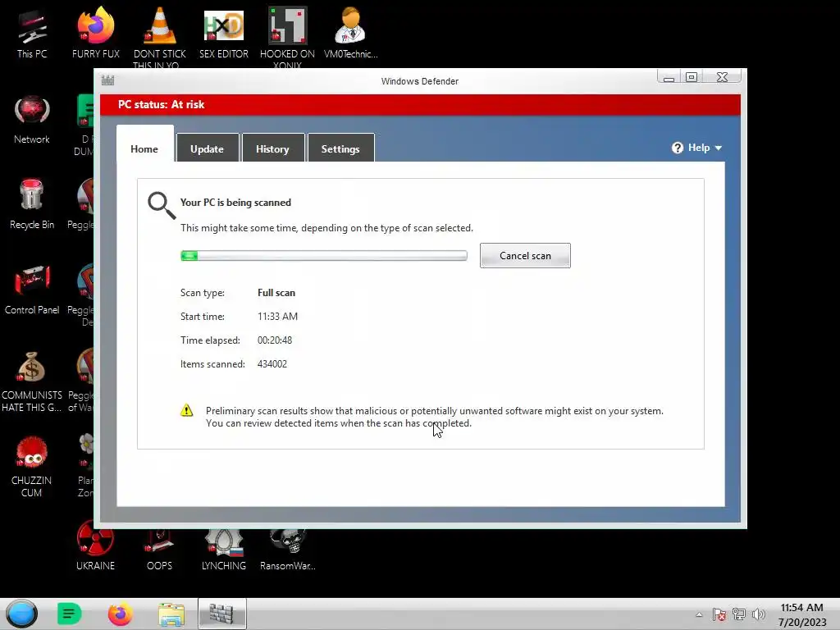Click the 11:33 AM start time value
The height and width of the screenshot is (630, 840).
coord(277,317)
